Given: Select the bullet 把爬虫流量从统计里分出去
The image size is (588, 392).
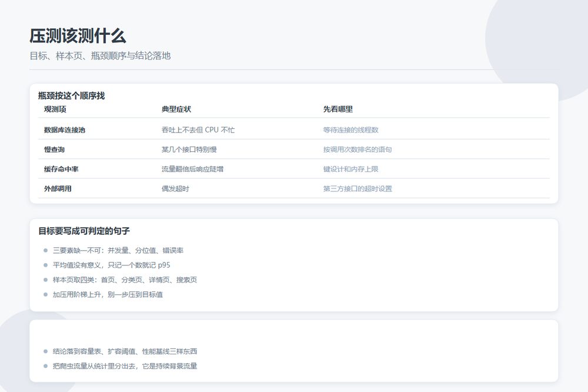Looking at the screenshot, I should pos(125,366).
